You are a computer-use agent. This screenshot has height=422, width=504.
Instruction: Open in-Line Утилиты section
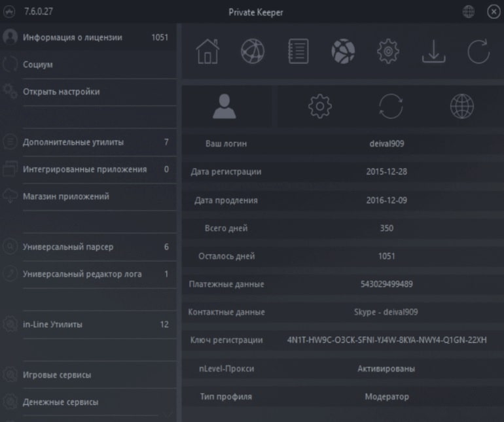coord(88,325)
